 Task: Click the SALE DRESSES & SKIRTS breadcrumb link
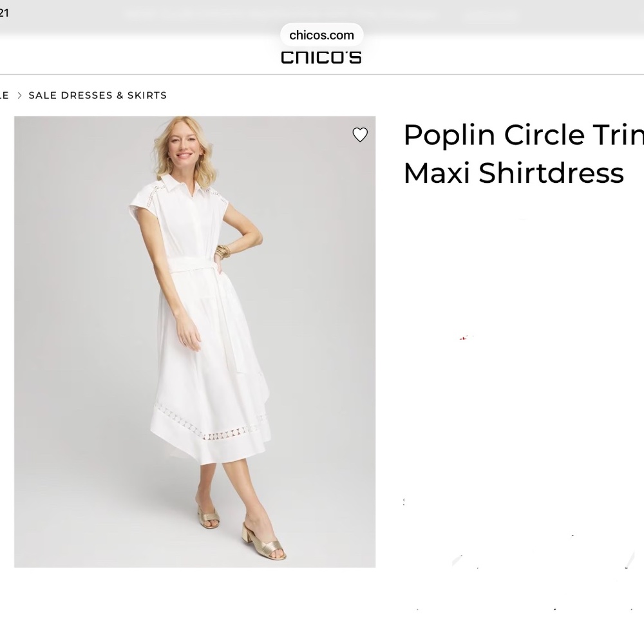pyautogui.click(x=98, y=95)
